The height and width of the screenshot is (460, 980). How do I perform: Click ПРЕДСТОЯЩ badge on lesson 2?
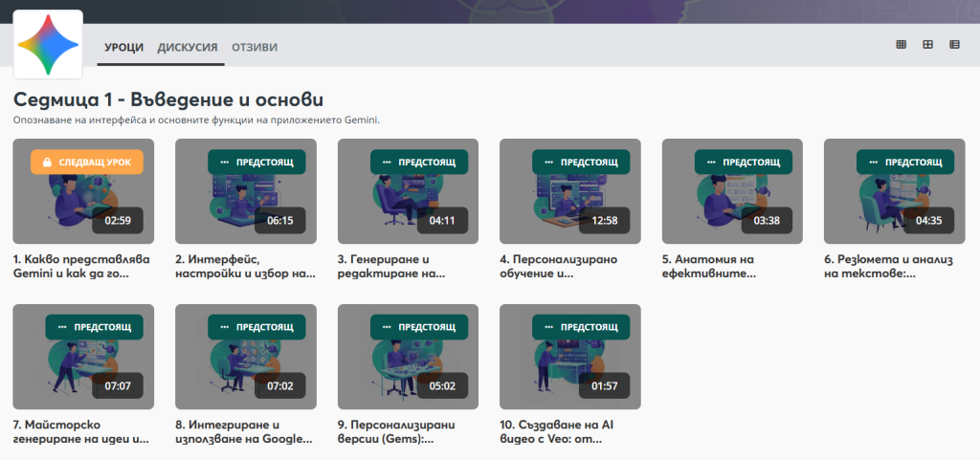(x=256, y=163)
